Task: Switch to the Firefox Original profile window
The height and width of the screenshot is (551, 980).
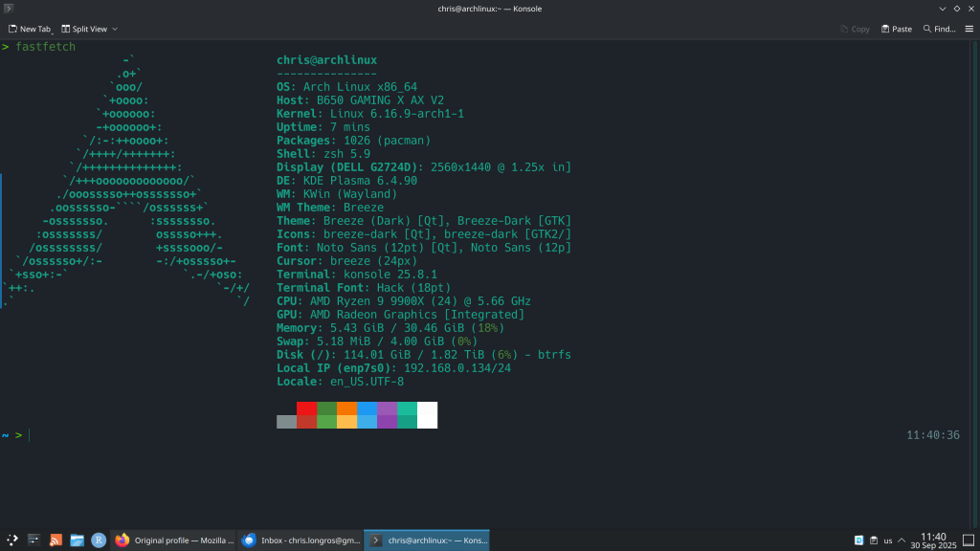Action: point(173,540)
